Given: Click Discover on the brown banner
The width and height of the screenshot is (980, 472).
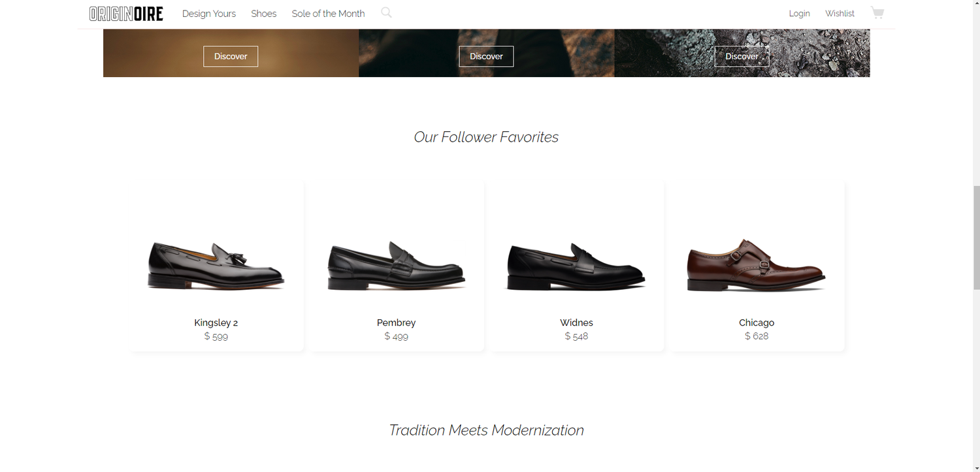Looking at the screenshot, I should click(x=231, y=56).
